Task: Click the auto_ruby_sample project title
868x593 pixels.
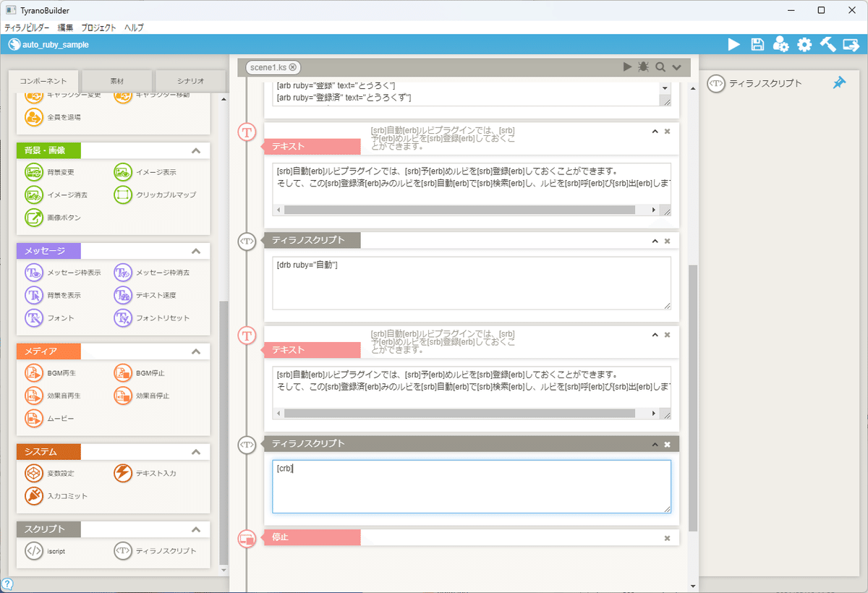Action: [x=55, y=44]
